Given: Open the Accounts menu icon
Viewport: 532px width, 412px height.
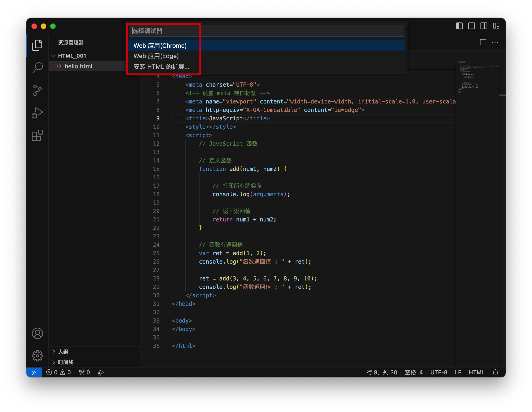Looking at the screenshot, I should coord(37,333).
